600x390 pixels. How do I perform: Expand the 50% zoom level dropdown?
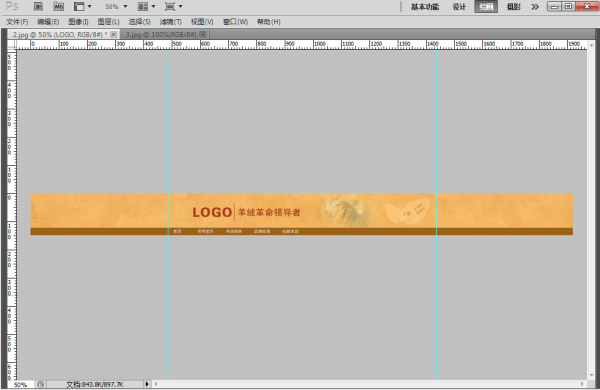coord(116,7)
